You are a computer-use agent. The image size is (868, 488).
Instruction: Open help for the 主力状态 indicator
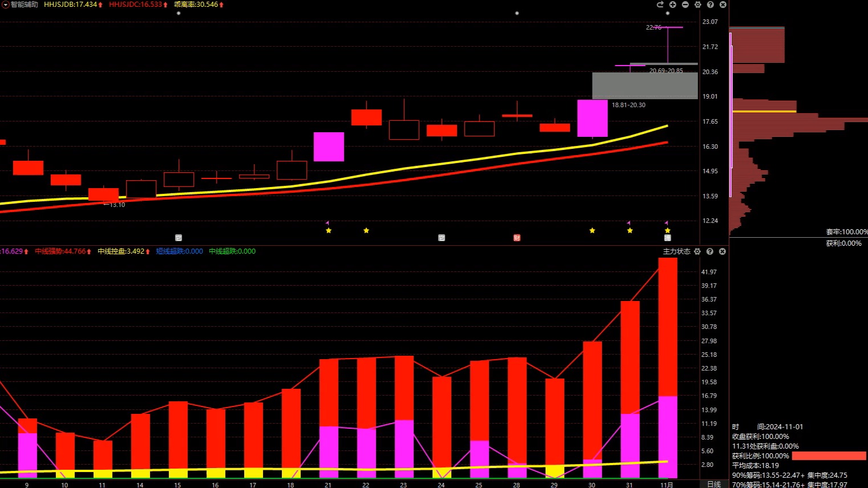[x=710, y=251]
